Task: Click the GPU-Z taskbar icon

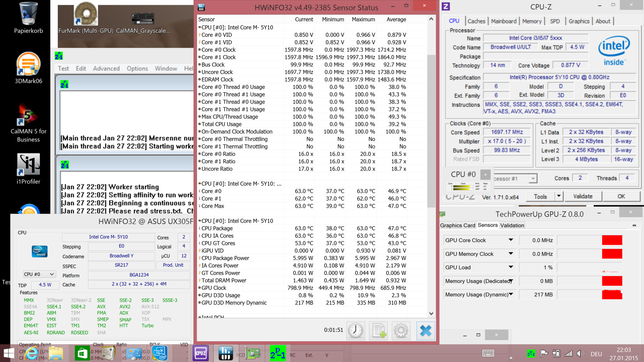Action: point(253,353)
